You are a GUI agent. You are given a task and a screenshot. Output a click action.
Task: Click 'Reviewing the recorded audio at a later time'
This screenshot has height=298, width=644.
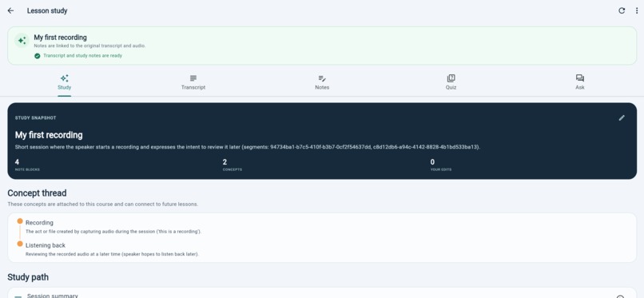[x=112, y=255]
